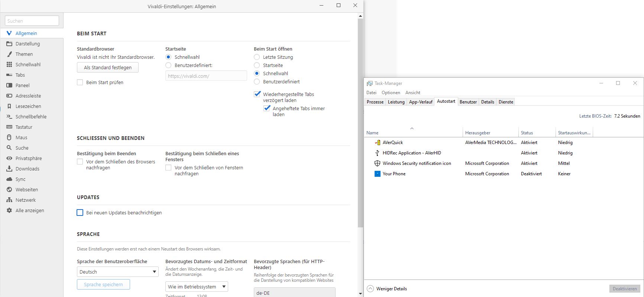
Task: Click the https://vivaldi.com/ URL field
Action: tap(206, 76)
